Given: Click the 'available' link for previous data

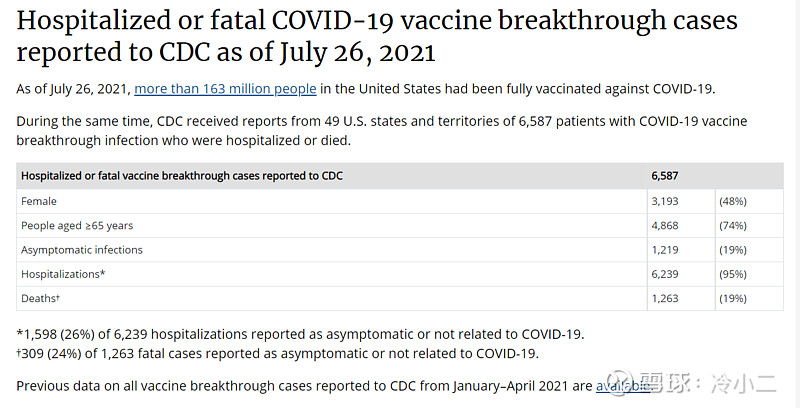Looking at the screenshot, I should pyautogui.click(x=620, y=385).
